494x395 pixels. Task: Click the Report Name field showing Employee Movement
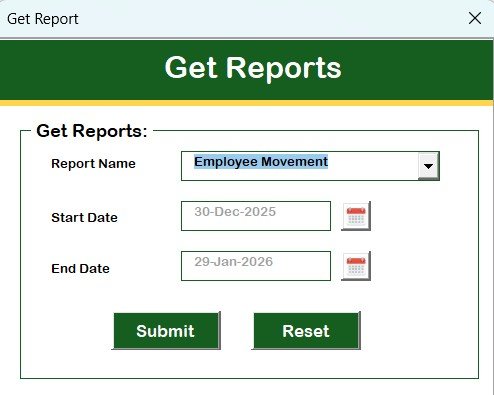click(310, 166)
